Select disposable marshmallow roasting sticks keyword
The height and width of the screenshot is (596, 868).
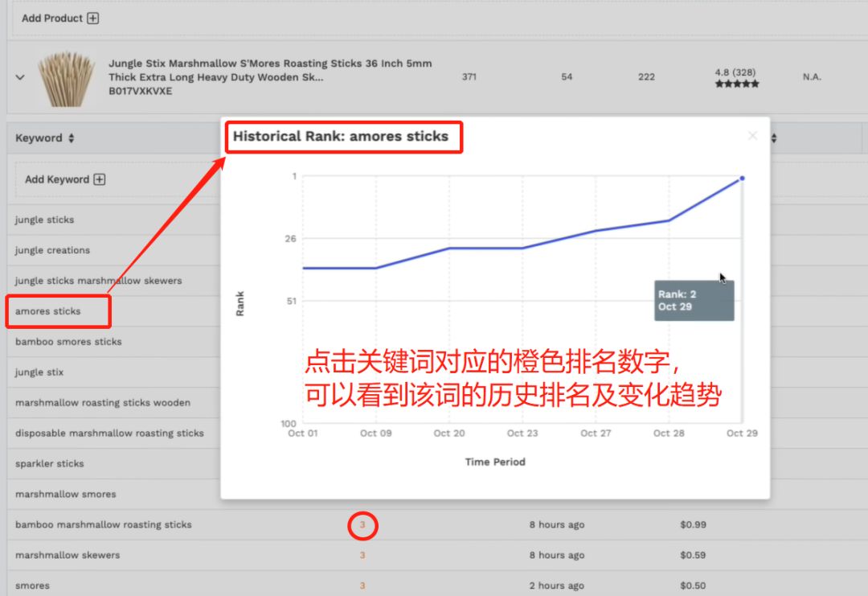tap(109, 434)
